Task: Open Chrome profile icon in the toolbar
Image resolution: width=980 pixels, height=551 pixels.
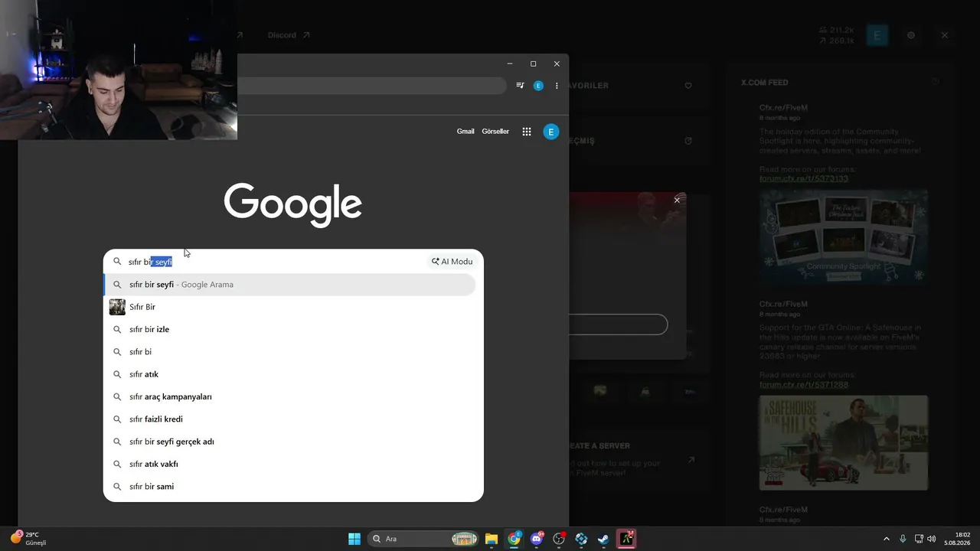Action: coord(538,86)
